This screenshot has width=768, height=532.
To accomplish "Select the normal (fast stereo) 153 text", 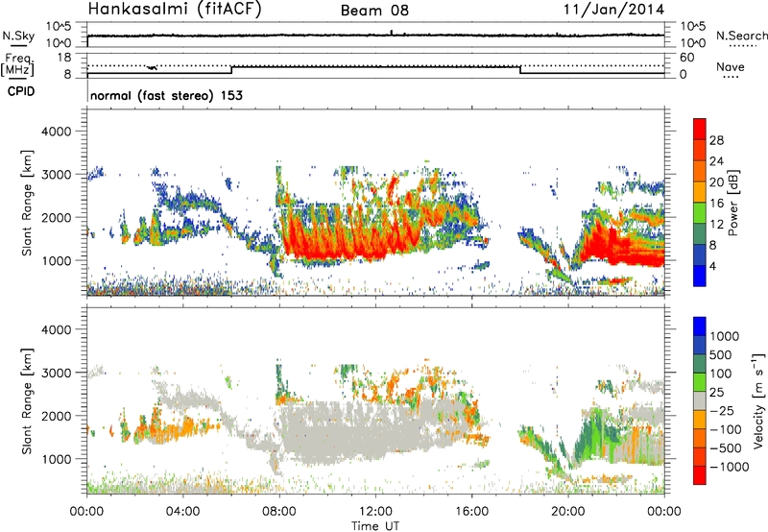I will coord(166,95).
